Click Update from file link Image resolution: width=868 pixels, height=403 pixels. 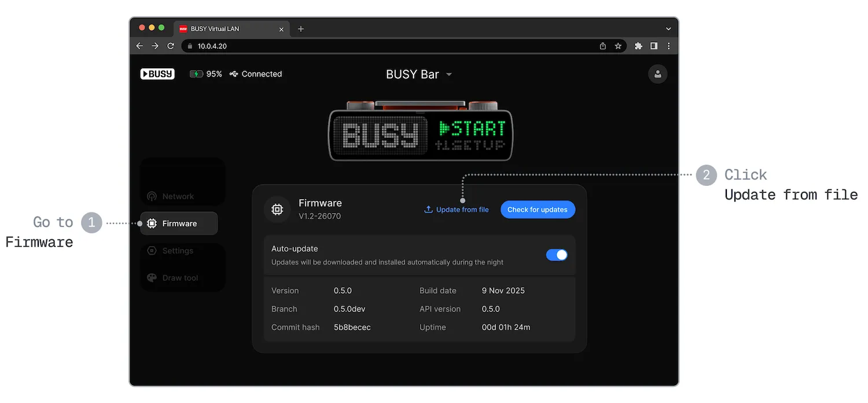pyautogui.click(x=457, y=210)
